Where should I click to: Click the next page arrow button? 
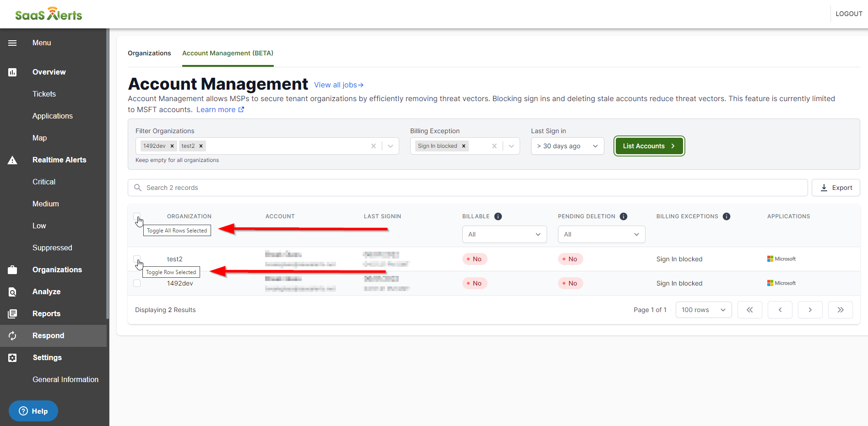810,310
